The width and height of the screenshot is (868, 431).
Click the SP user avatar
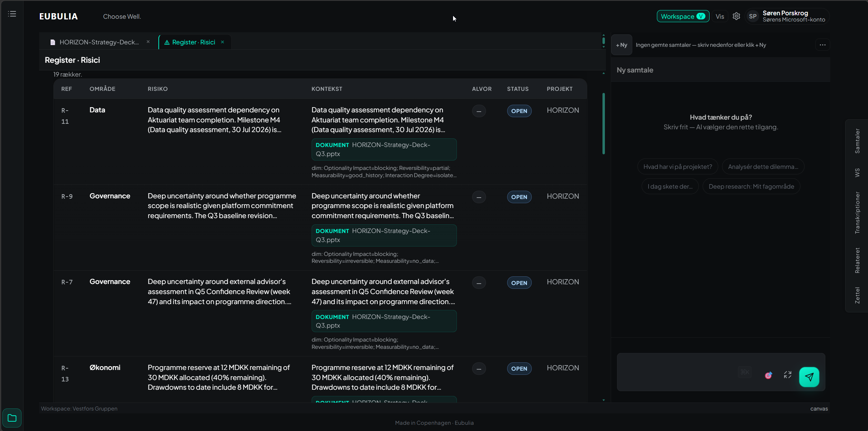753,16
